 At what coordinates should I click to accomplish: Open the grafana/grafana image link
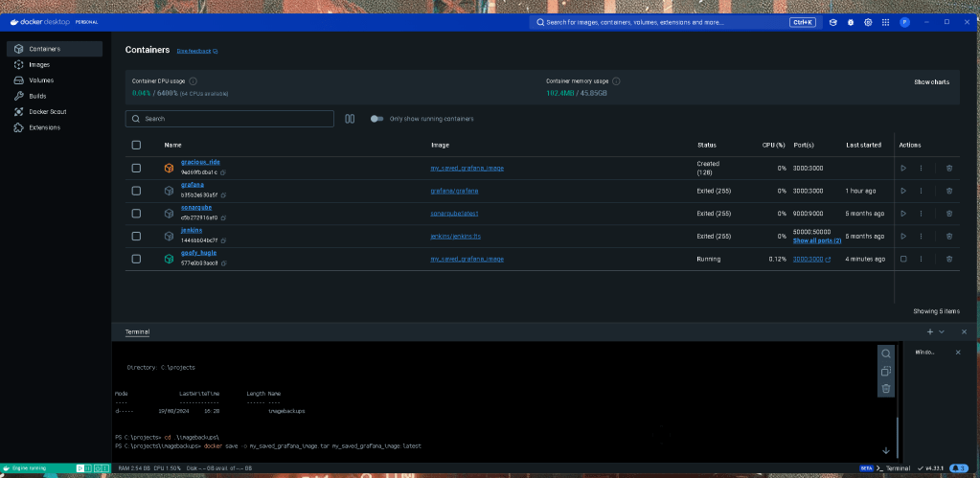pyautogui.click(x=454, y=191)
